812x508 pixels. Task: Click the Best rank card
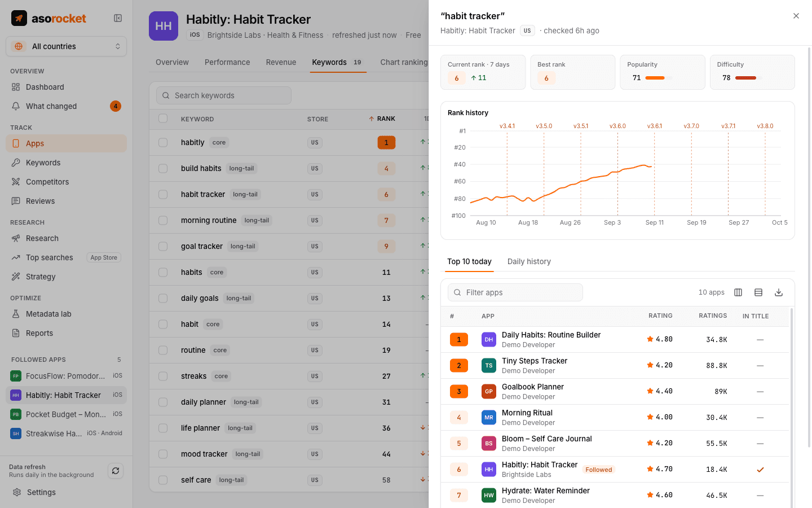pyautogui.click(x=572, y=72)
